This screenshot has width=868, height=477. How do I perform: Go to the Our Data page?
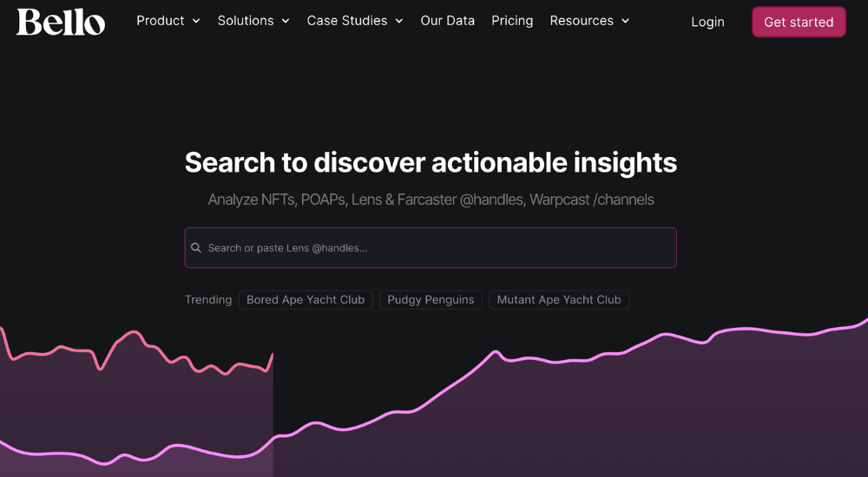[x=448, y=21]
